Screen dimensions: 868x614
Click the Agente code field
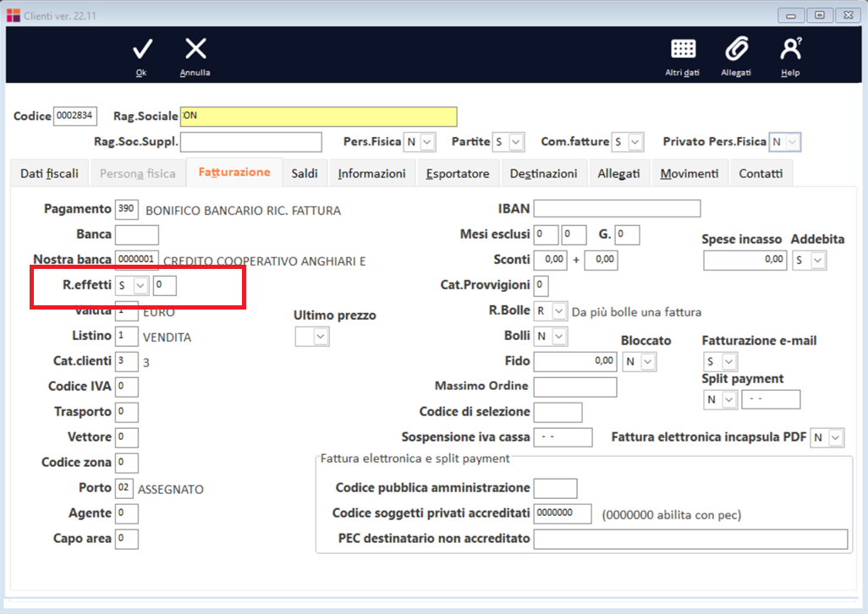pos(127,514)
